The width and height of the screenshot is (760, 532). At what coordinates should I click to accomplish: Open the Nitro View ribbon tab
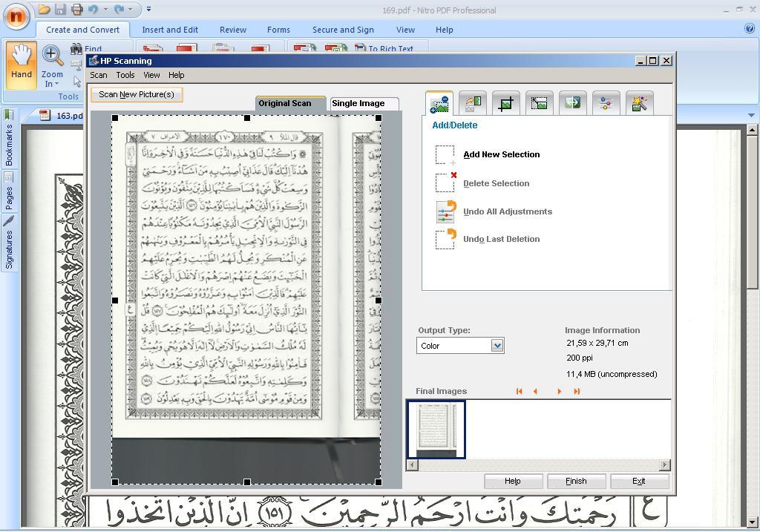point(405,30)
